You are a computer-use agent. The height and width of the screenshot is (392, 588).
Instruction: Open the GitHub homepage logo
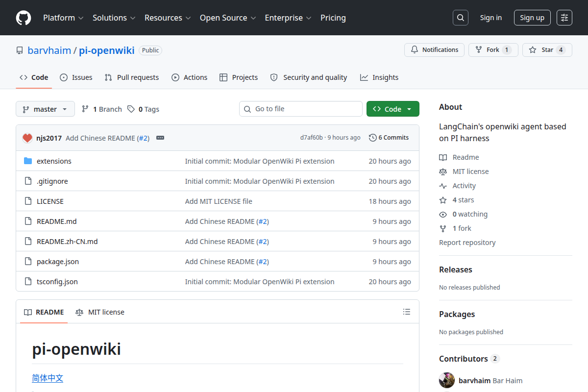click(24, 18)
